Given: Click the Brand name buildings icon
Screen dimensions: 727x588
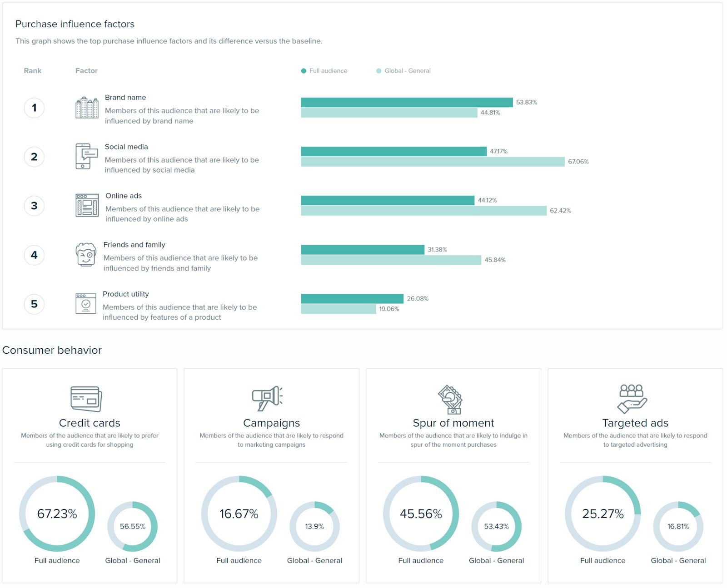Looking at the screenshot, I should [x=86, y=108].
